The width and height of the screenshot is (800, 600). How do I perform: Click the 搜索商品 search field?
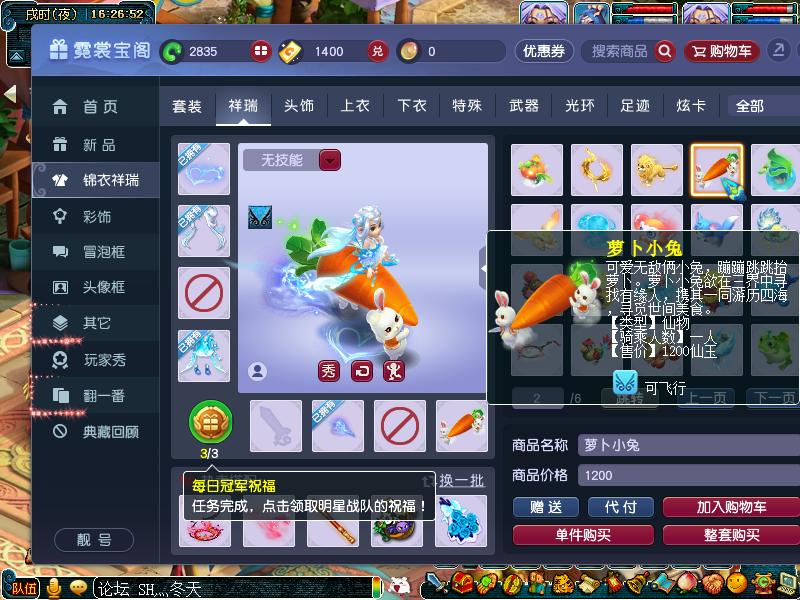coord(618,51)
